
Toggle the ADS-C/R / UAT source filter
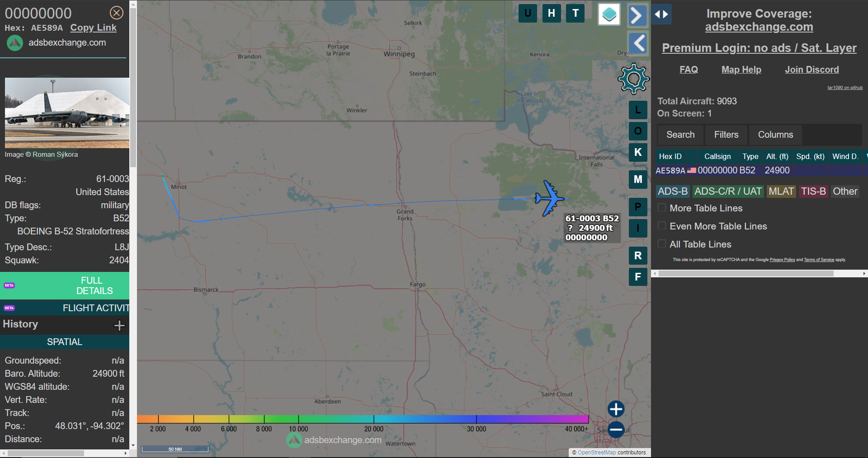coord(728,192)
